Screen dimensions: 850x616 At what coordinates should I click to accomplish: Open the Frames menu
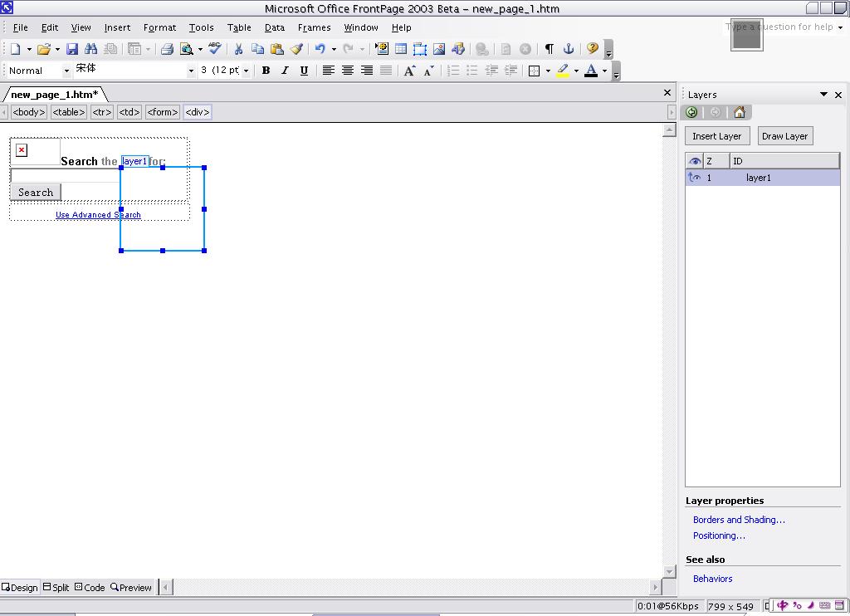314,27
